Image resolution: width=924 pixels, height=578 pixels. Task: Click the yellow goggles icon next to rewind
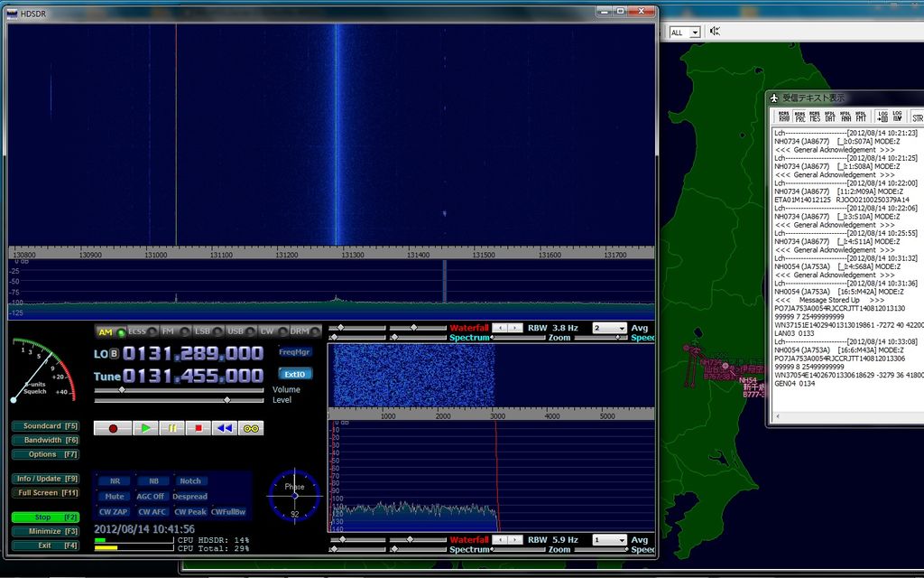coord(251,428)
